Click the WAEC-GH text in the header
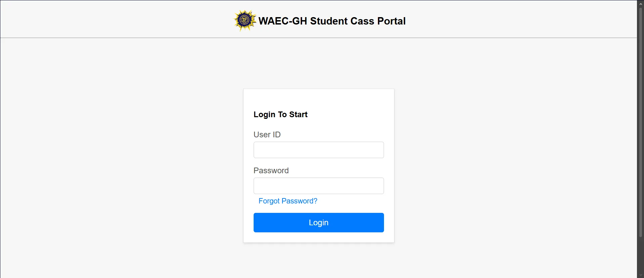This screenshot has height=278, width=644. (283, 21)
